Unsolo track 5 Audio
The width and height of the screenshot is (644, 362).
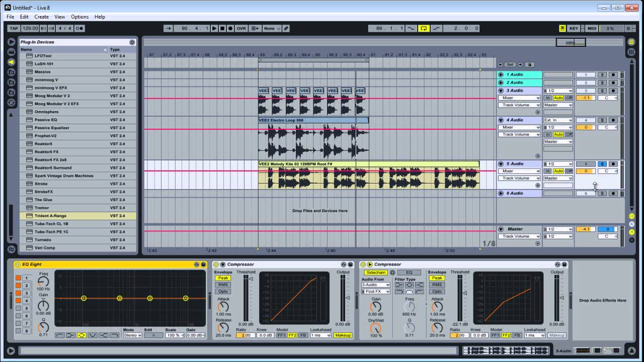tap(602, 164)
